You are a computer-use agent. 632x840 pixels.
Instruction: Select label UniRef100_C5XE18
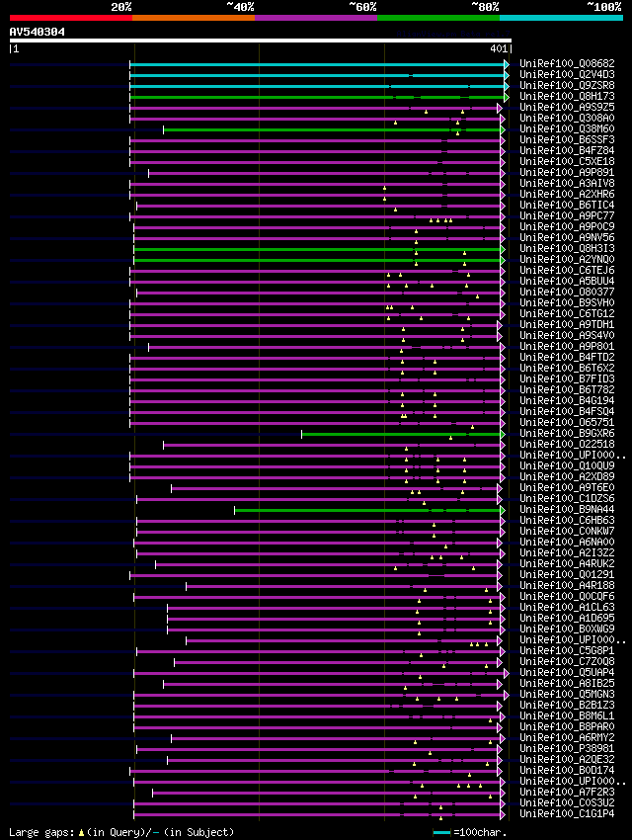tap(567, 161)
